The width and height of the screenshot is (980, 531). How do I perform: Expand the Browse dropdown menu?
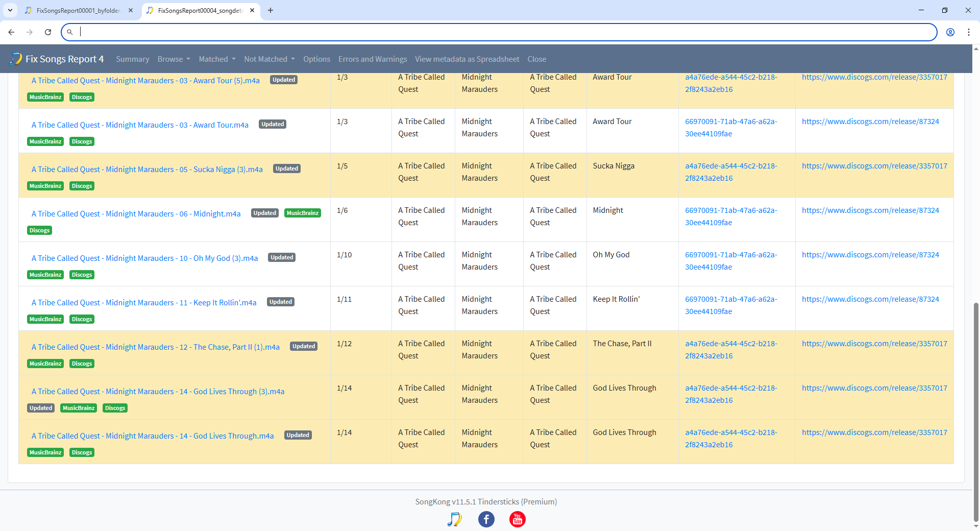click(x=174, y=59)
